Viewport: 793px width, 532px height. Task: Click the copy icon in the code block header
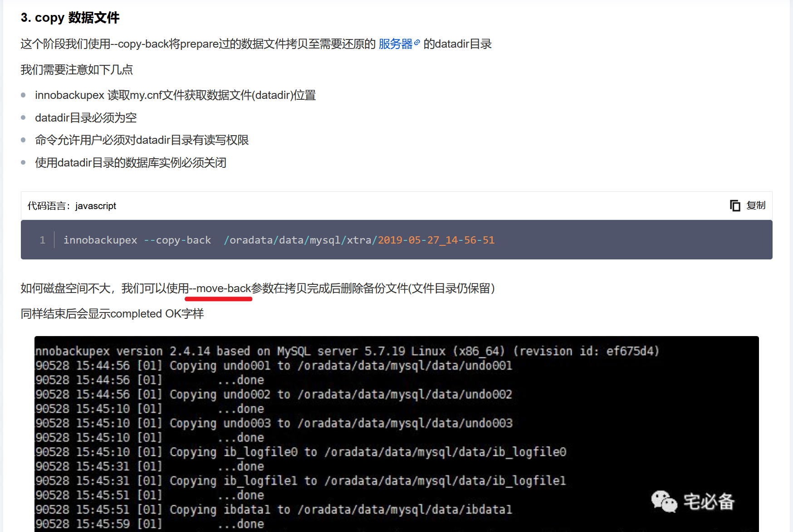tap(734, 205)
